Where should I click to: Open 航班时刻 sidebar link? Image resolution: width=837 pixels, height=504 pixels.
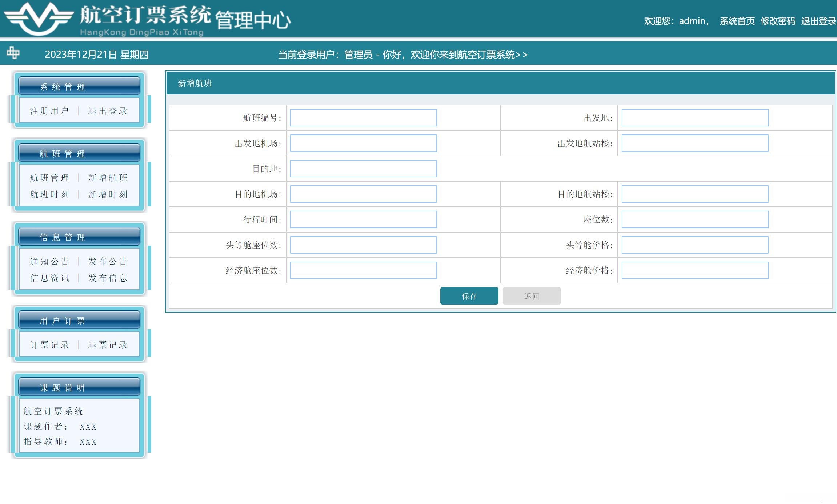pos(49,194)
